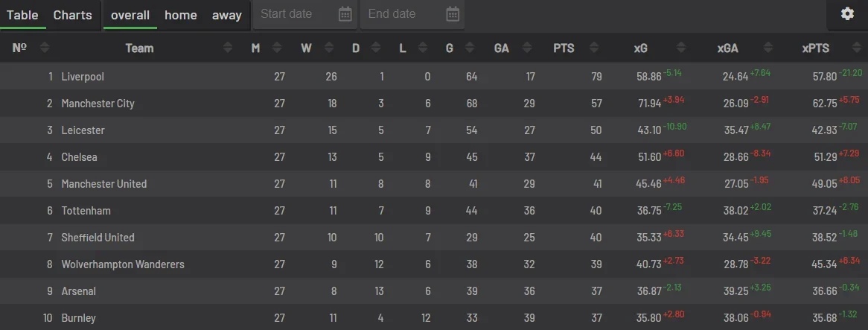868x330 pixels.
Task: Select the overall results filter
Action: [130, 15]
